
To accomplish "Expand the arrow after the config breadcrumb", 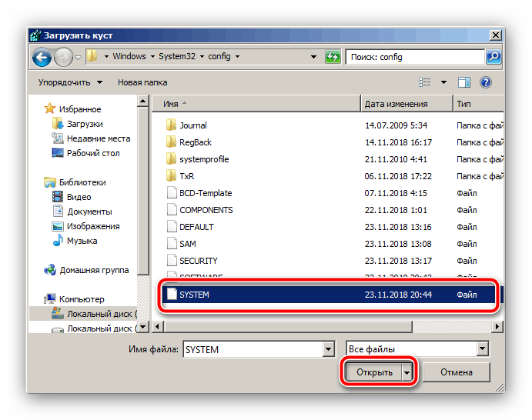I will click(237, 57).
